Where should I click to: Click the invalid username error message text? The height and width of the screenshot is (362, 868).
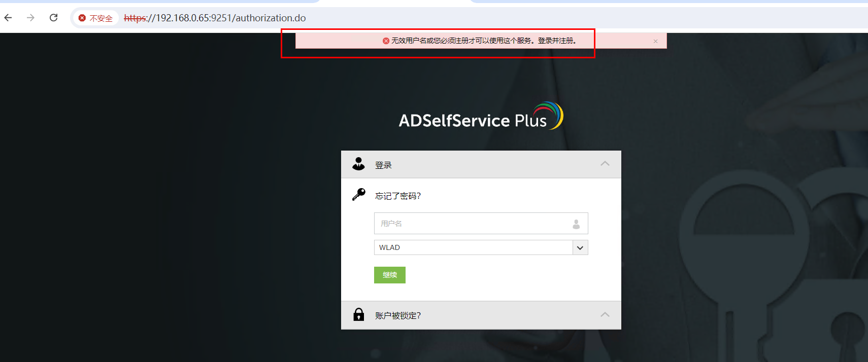coord(484,41)
